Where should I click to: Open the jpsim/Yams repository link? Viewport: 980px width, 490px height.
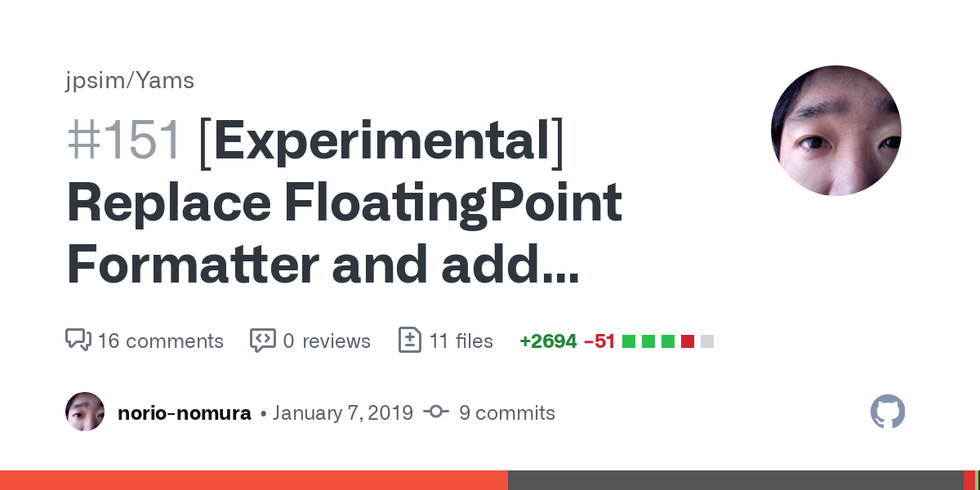(x=130, y=81)
